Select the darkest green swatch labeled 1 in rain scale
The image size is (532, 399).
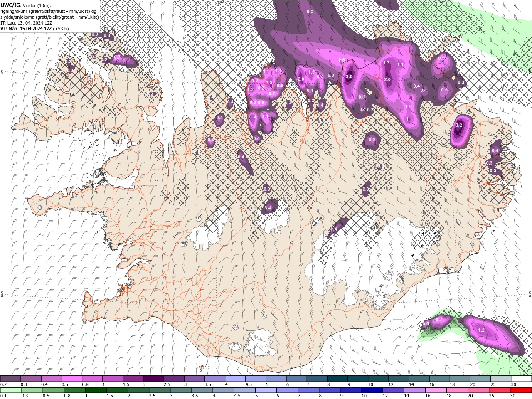(x=96, y=390)
